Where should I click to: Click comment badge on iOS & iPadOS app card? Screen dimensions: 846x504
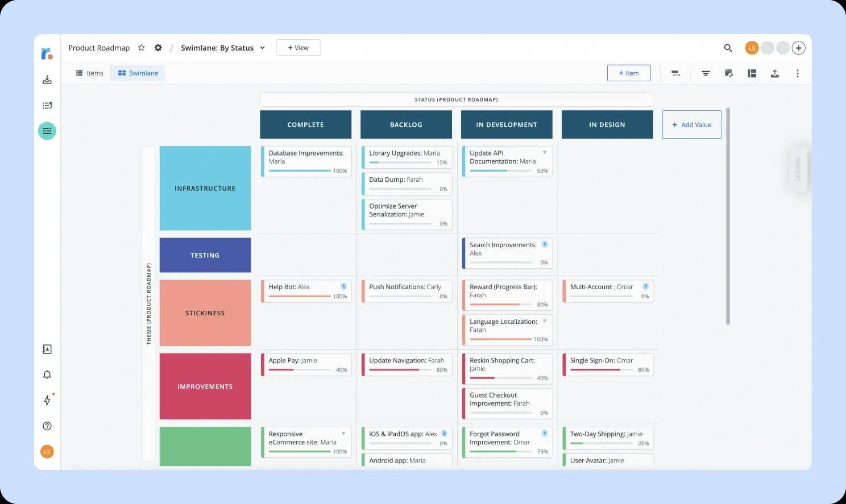pyautogui.click(x=444, y=434)
